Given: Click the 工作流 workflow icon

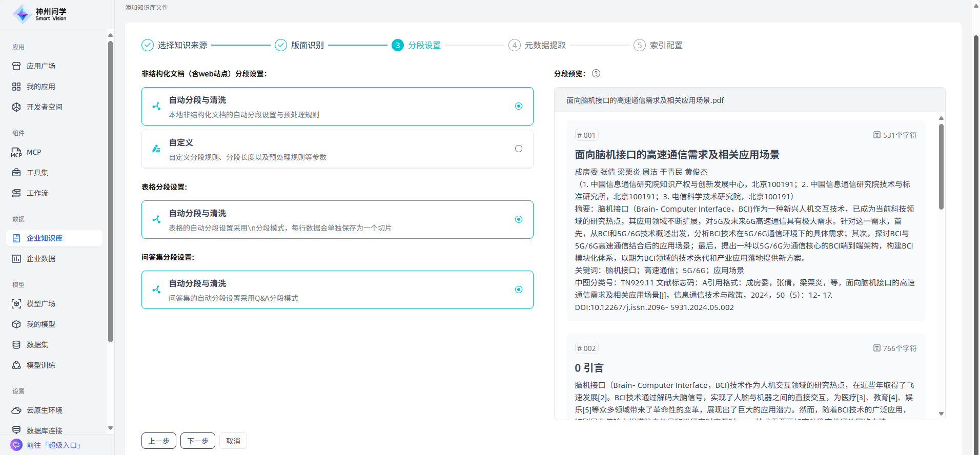Looking at the screenshot, I should point(16,193).
